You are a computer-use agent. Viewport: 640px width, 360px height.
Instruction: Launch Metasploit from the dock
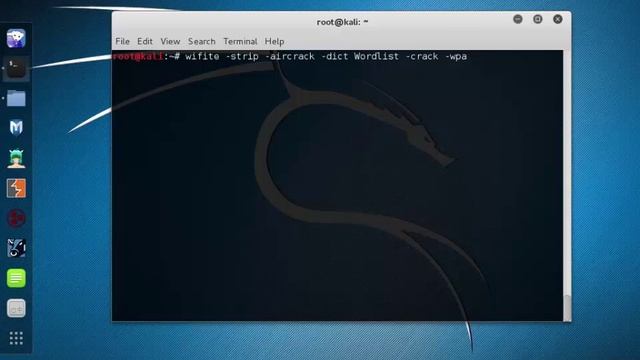point(16,128)
